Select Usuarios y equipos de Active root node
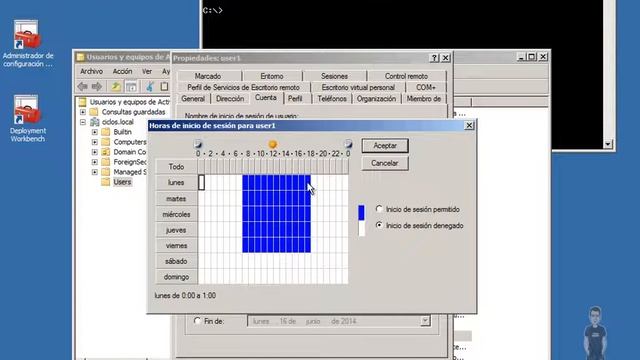 129,102
